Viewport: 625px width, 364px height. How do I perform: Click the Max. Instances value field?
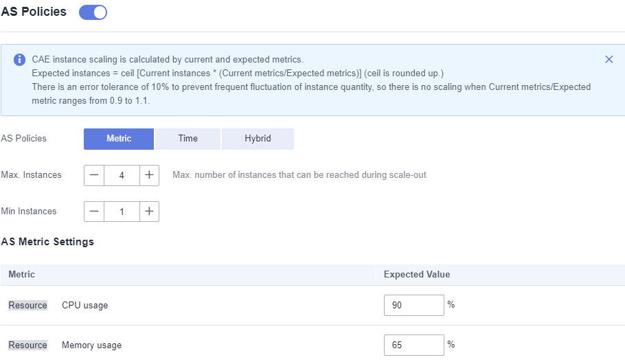pos(122,175)
